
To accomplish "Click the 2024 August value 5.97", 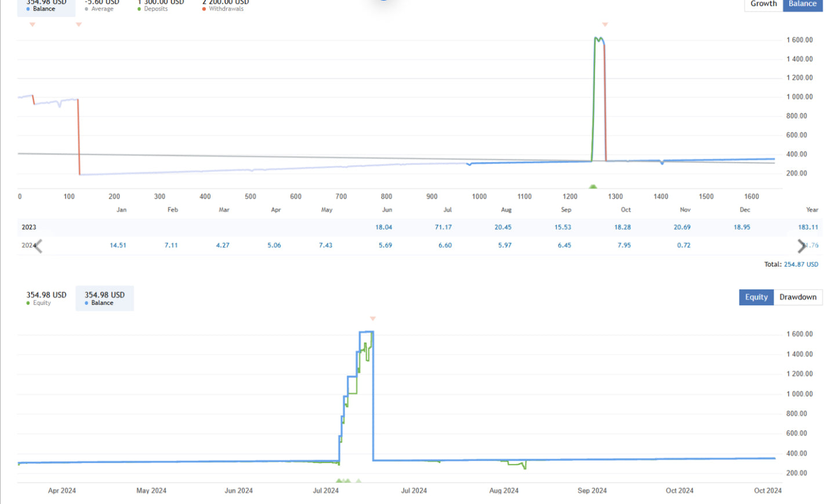I will pyautogui.click(x=505, y=245).
